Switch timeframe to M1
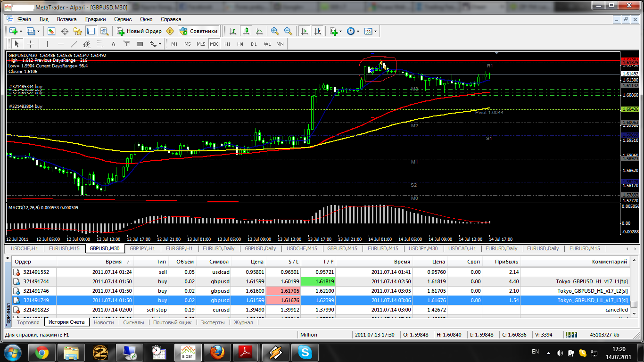Screen dimensions: 644x362 click(x=174, y=44)
